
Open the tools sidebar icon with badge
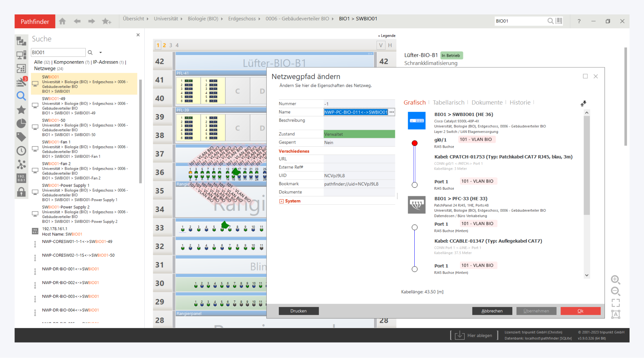21,82
